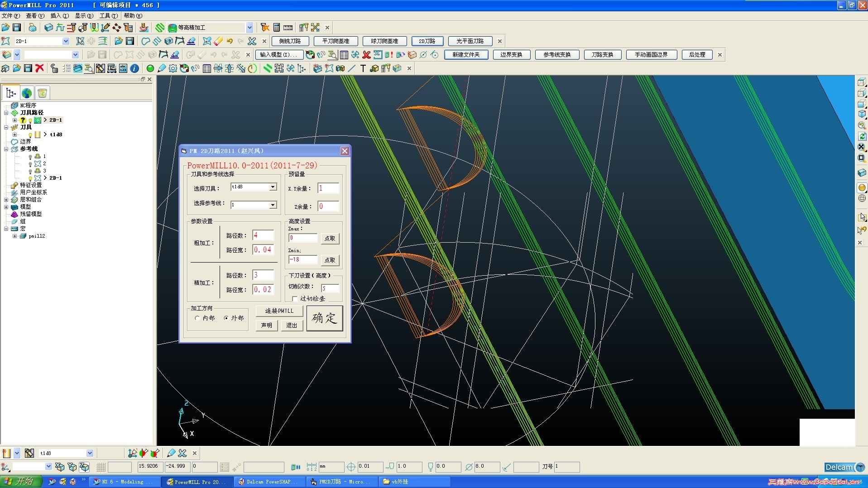This screenshot has width=868, height=488.
Task: Open the 文件 menu
Action: tap(10, 16)
